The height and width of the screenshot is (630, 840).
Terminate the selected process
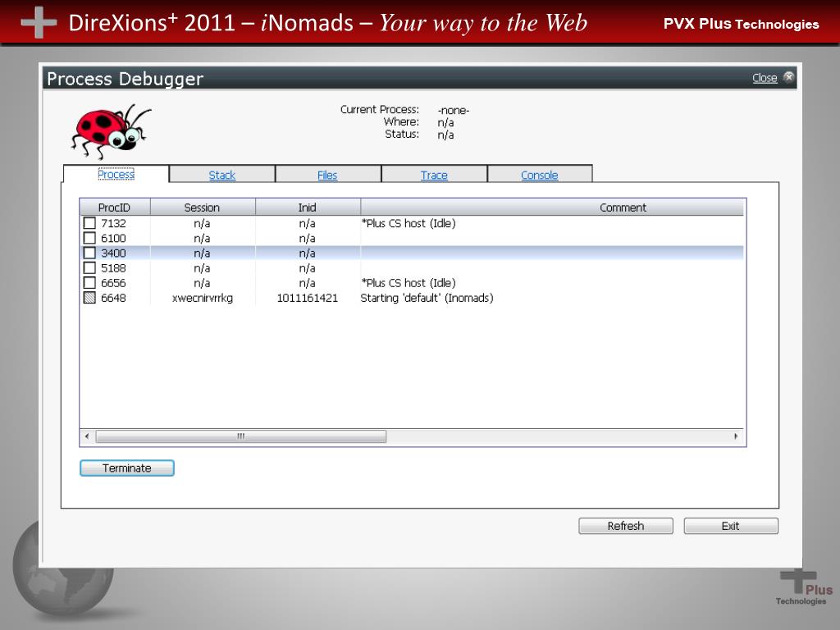click(x=127, y=468)
